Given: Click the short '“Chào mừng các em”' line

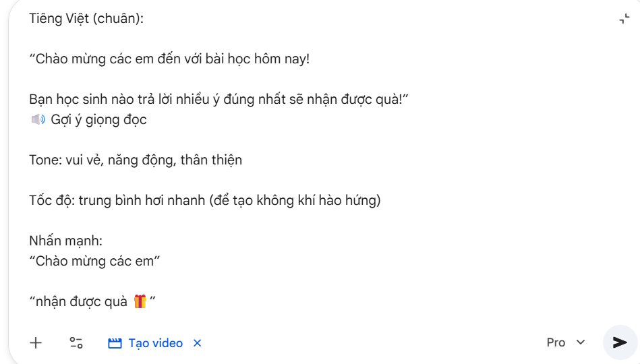Looking at the screenshot, I should (94, 261).
